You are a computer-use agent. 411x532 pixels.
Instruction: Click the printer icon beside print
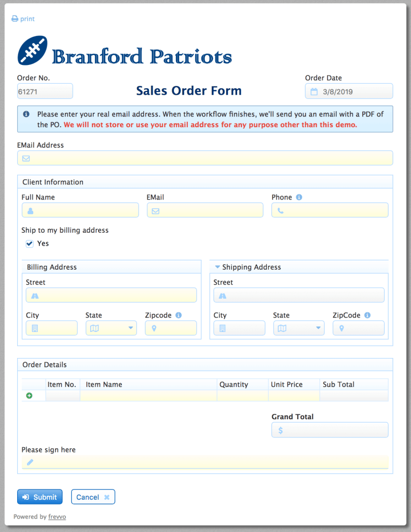click(15, 19)
